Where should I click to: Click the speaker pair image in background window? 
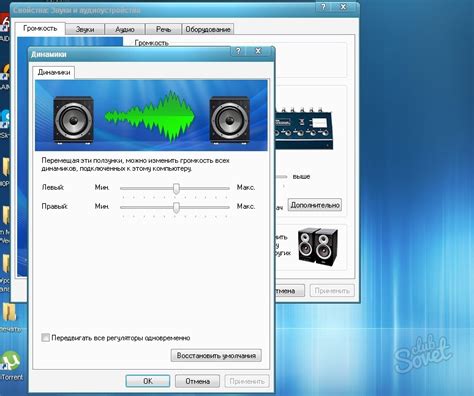(x=318, y=247)
